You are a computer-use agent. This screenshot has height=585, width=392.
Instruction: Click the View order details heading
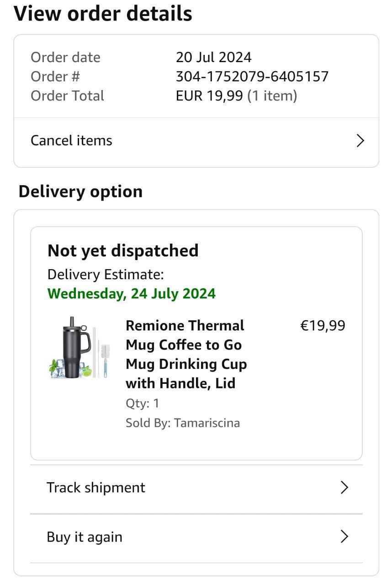(103, 14)
